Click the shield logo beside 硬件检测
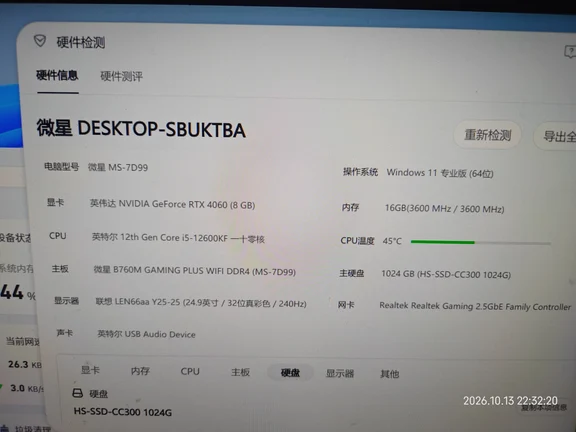Image resolution: width=576 pixels, height=432 pixels. (40, 41)
